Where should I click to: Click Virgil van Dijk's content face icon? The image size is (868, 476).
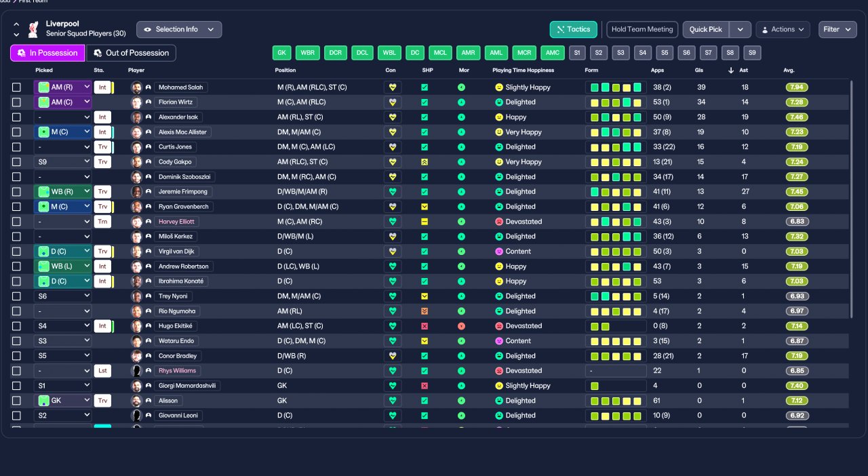499,252
